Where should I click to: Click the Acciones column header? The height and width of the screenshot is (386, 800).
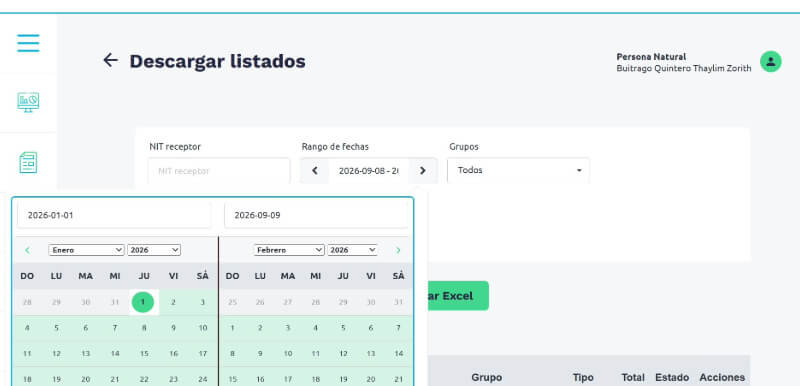(722, 378)
